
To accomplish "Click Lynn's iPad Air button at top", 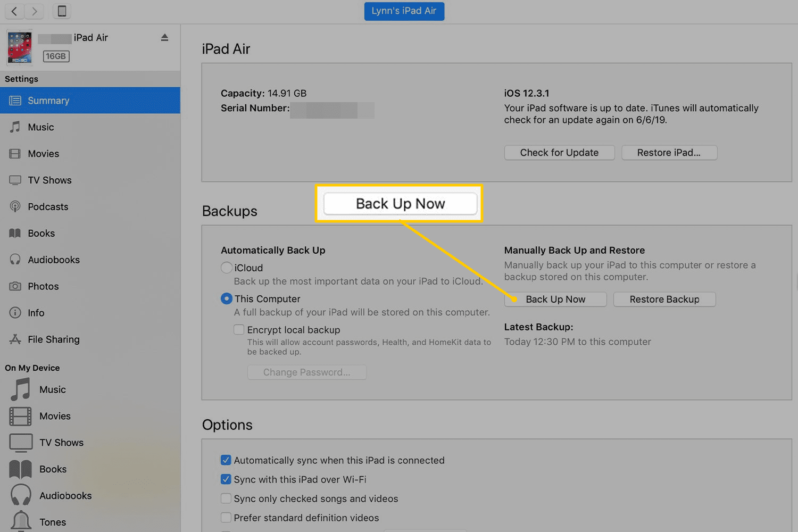I will click(404, 11).
